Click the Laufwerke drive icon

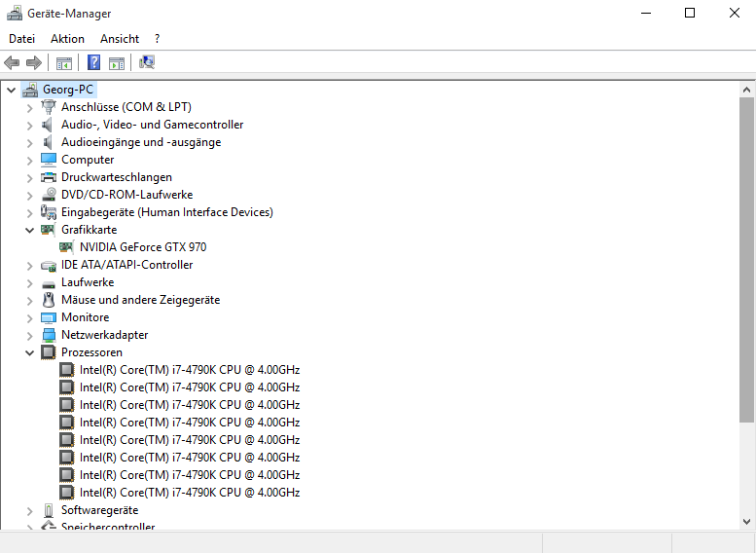(49, 283)
